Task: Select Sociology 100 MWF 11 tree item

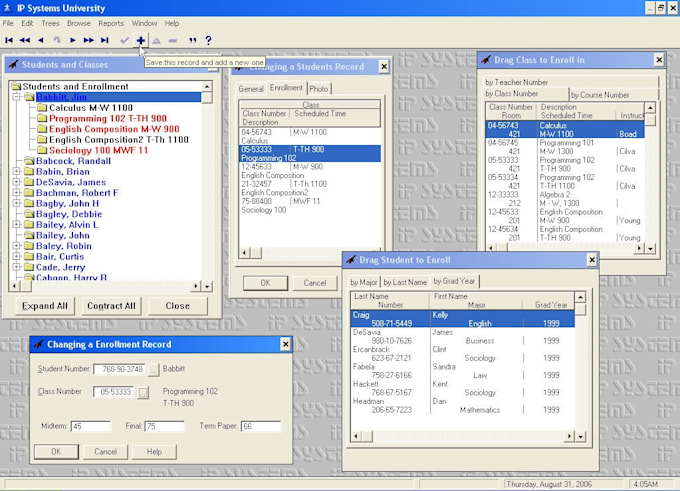Action: coord(98,151)
